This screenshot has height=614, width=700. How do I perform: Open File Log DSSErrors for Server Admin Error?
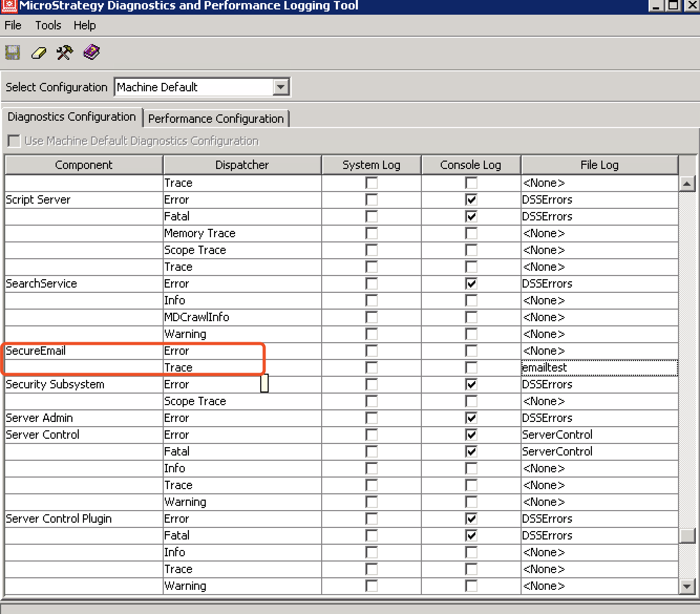pyautogui.click(x=600, y=418)
